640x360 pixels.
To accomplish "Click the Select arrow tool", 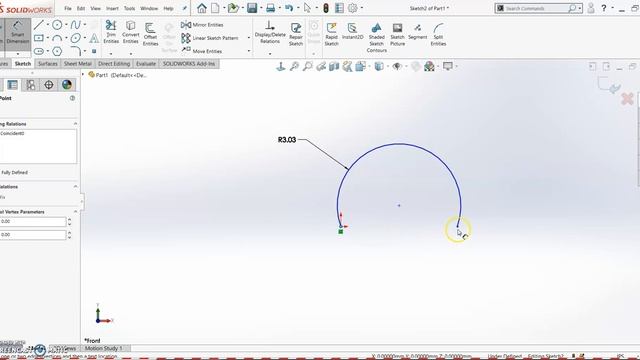I will click(307, 8).
